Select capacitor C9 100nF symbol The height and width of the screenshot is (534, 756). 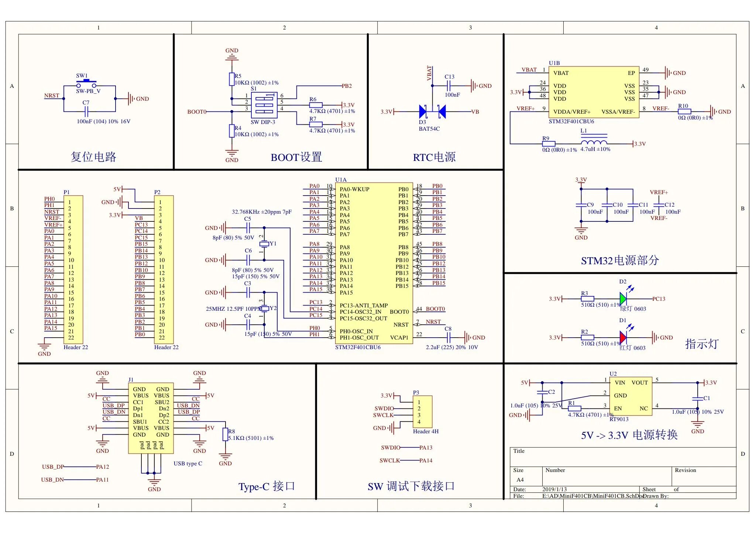(x=581, y=205)
